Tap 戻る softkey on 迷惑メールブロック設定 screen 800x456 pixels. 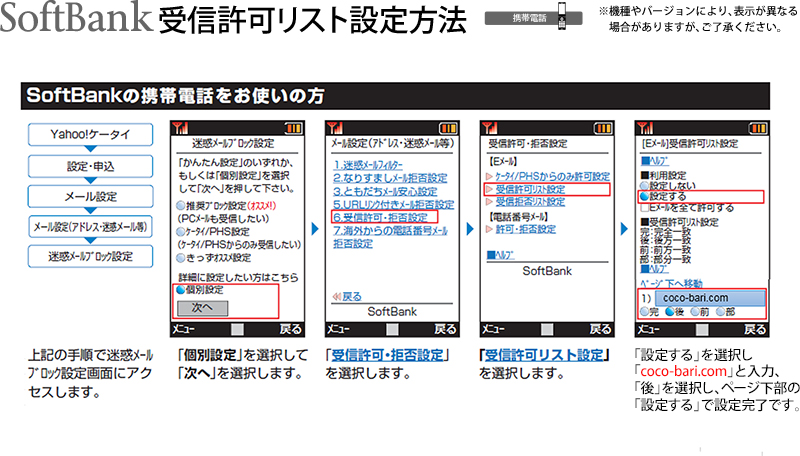pos(290,330)
